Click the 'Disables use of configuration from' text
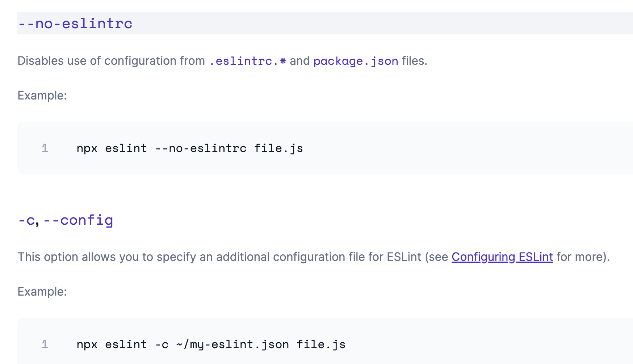The height and width of the screenshot is (364, 633). coord(111,61)
